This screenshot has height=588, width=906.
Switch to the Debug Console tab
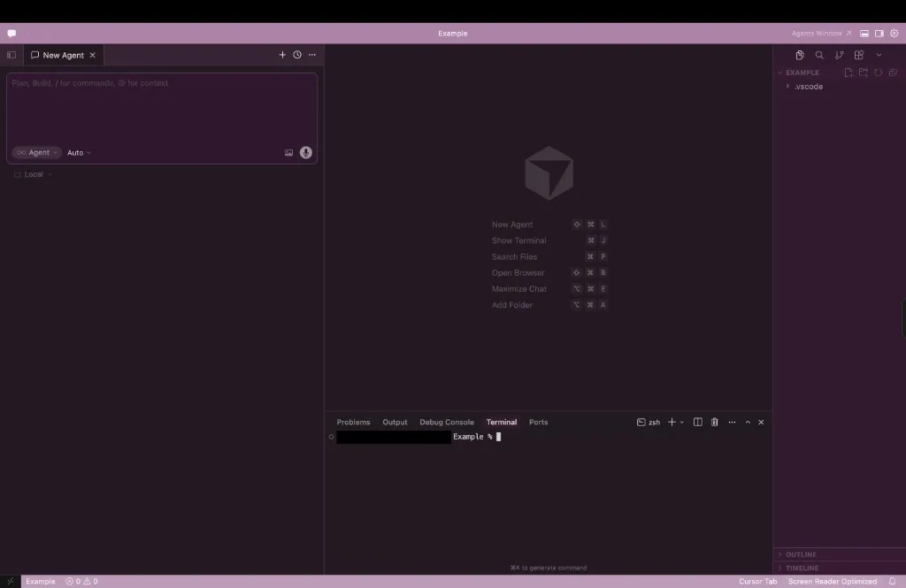[447, 423]
